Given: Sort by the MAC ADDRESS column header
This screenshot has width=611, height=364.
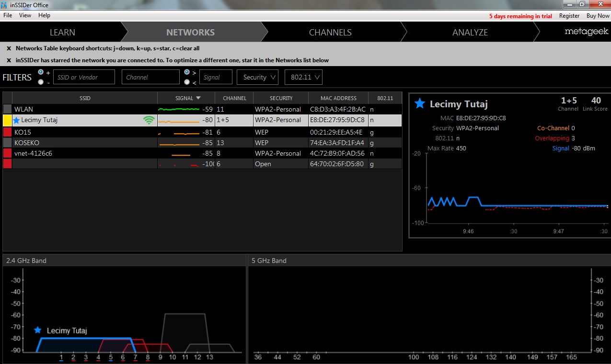Looking at the screenshot, I should (338, 98).
